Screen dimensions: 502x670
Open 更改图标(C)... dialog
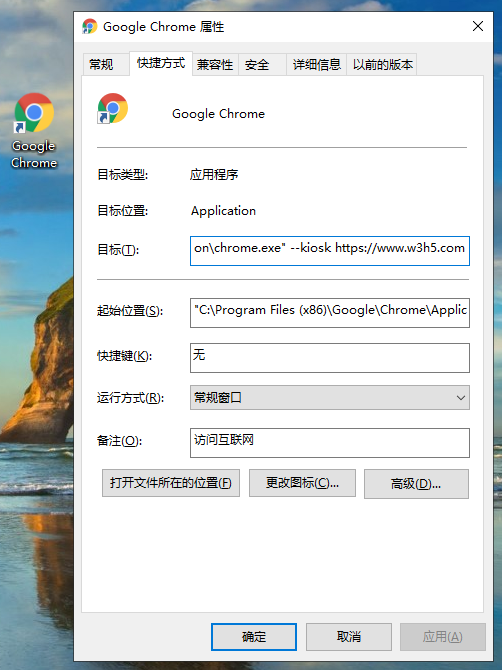pos(302,483)
